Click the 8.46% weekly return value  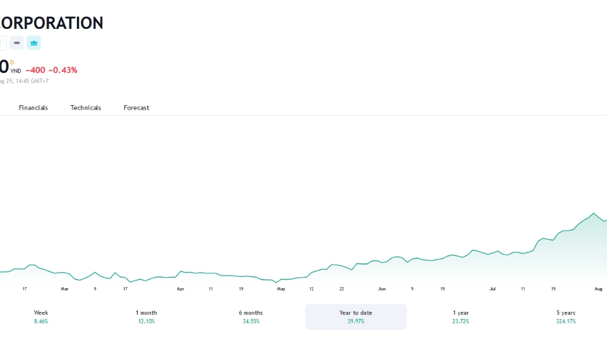41,321
